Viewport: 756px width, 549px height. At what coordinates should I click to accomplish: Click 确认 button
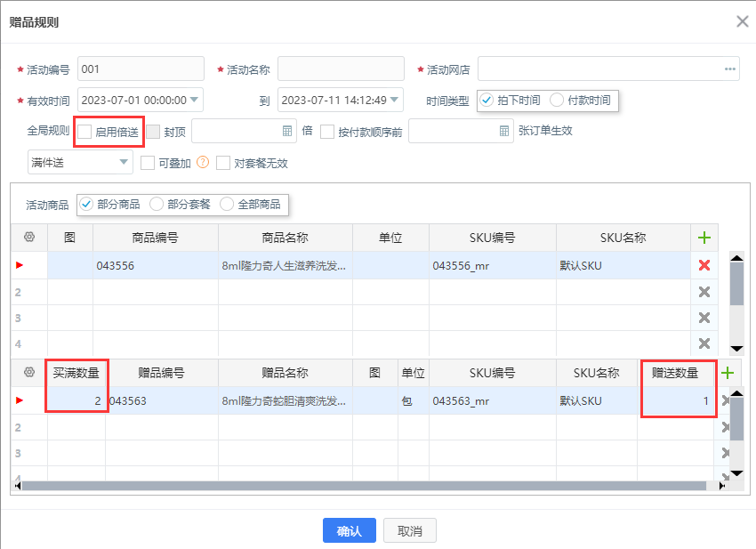click(x=349, y=530)
